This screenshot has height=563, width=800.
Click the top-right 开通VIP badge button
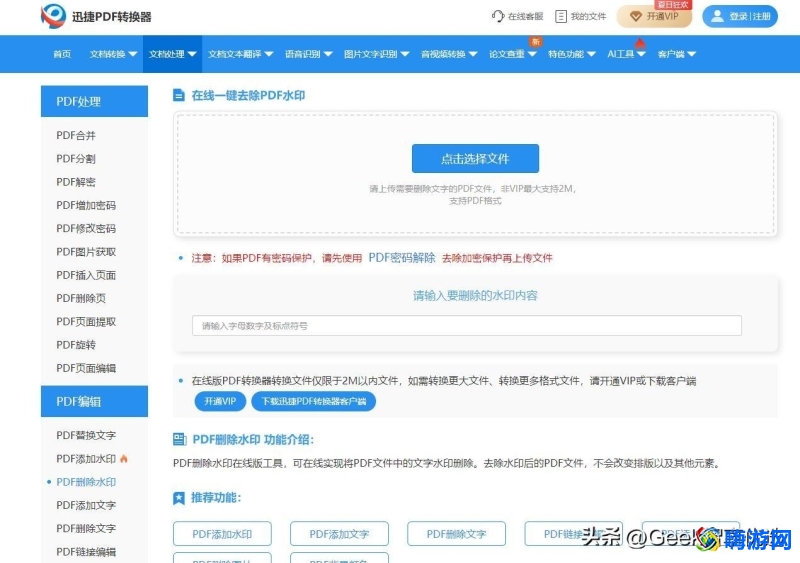pos(655,16)
